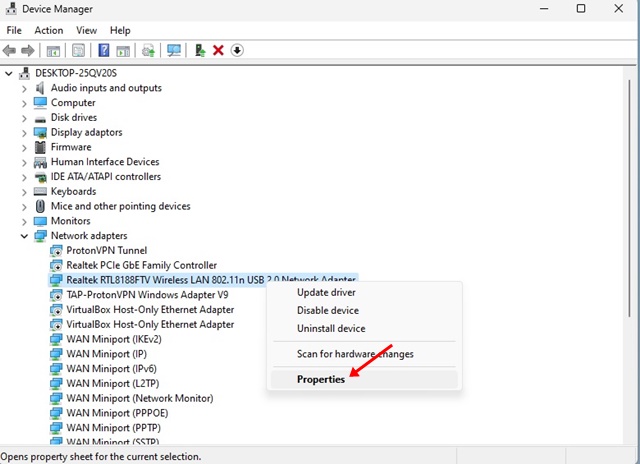Expand the Disk drives category

24,118
